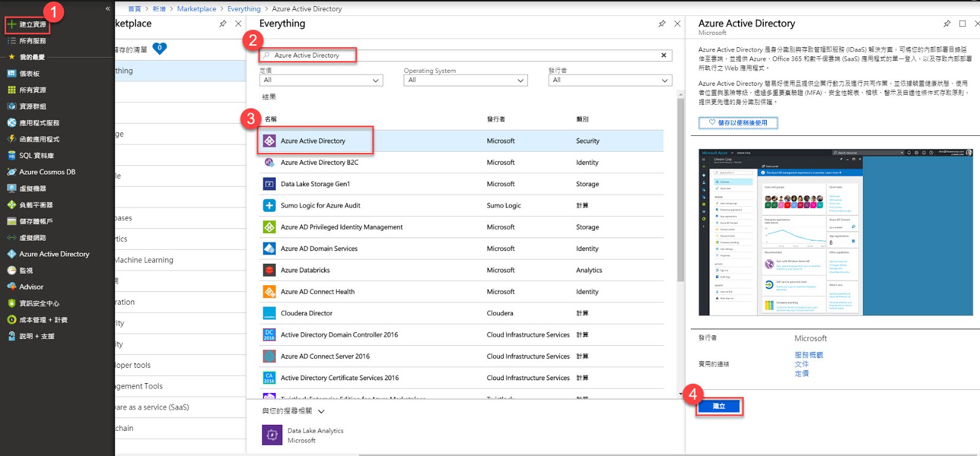980x456 pixels.
Task: Select Active Directory Domain Controller 2016 result
Action: click(x=461, y=335)
